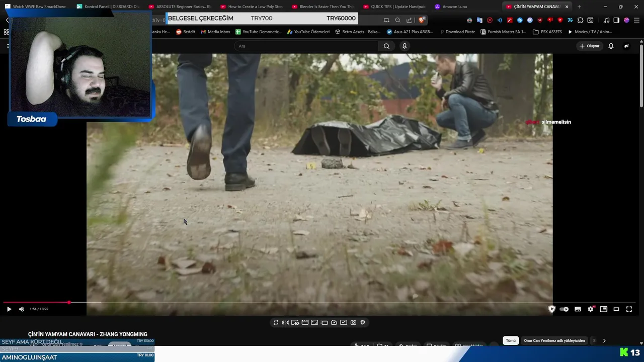The width and height of the screenshot is (644, 362).
Task: Click the shield icon in player controls
Action: [x=551, y=309]
